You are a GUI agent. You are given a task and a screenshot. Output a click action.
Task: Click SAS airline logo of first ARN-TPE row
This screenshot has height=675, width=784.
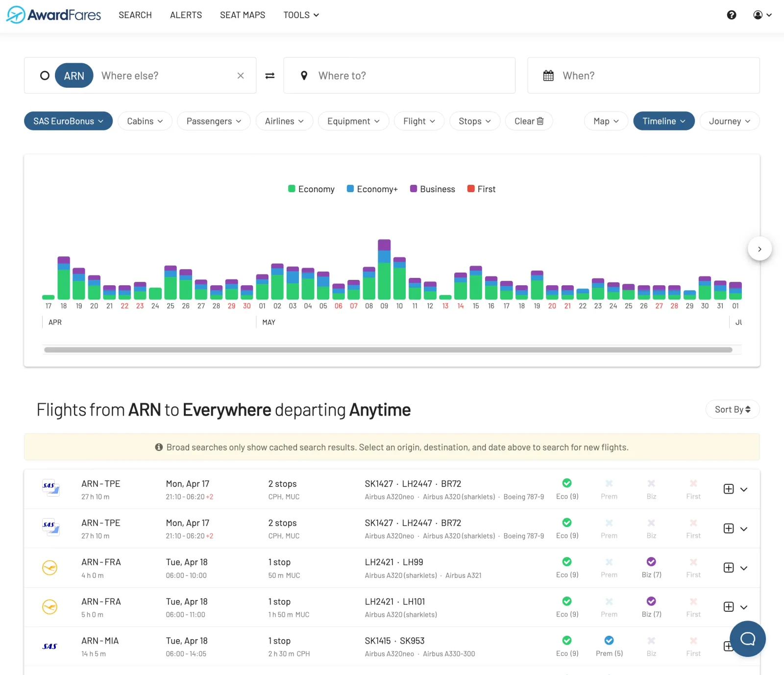point(50,489)
